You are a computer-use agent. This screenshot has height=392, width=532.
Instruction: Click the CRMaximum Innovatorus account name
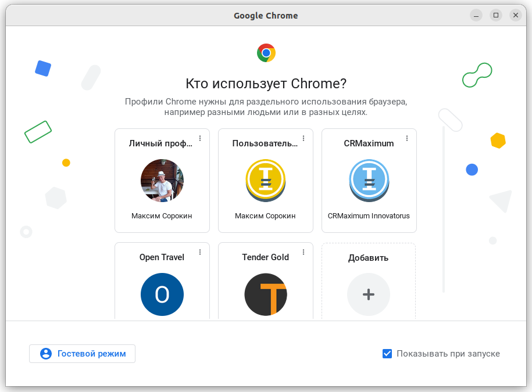point(369,216)
